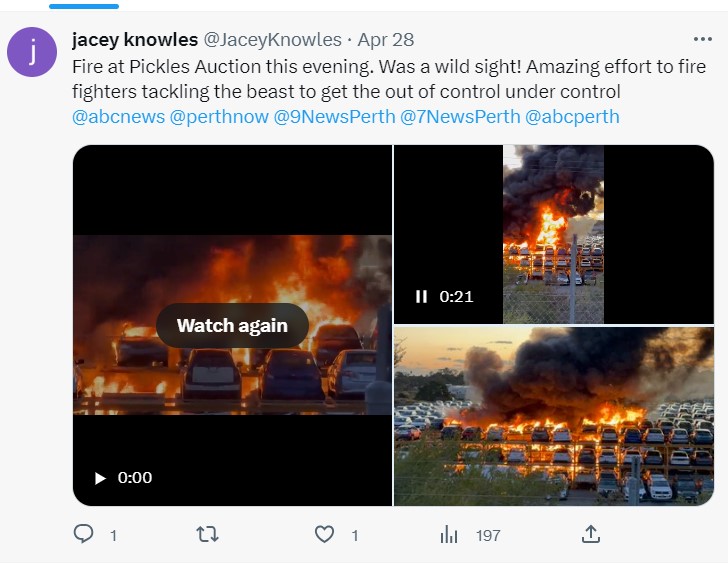Click the share upload icon
728x577 pixels.
(x=591, y=535)
